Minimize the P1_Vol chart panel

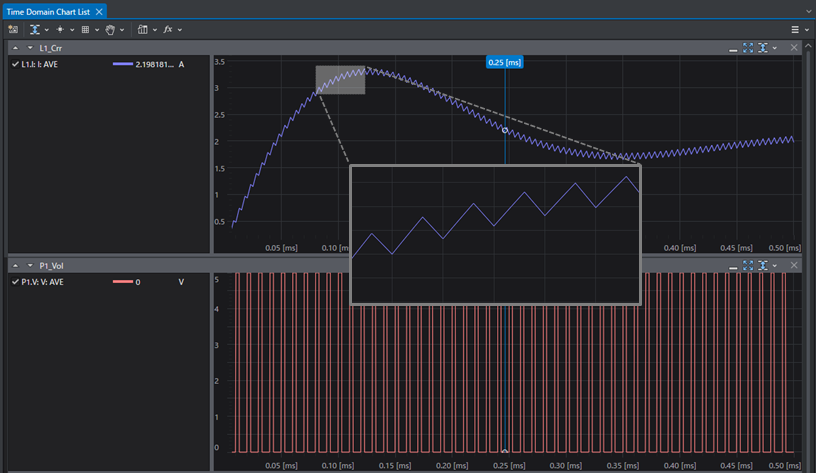coord(733,267)
